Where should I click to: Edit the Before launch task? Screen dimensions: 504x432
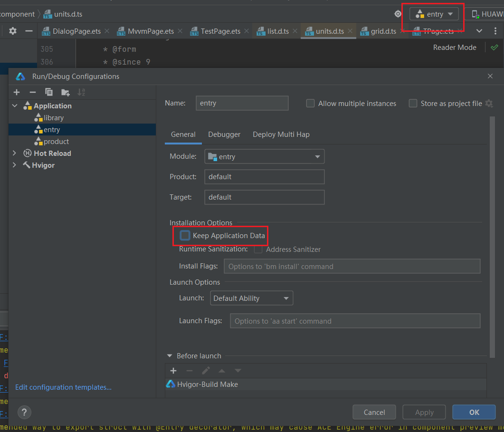206,371
